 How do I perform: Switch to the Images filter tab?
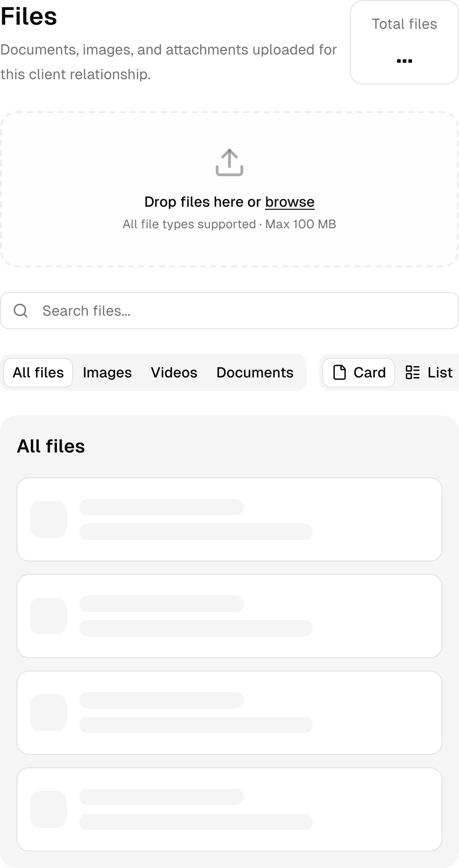click(107, 373)
